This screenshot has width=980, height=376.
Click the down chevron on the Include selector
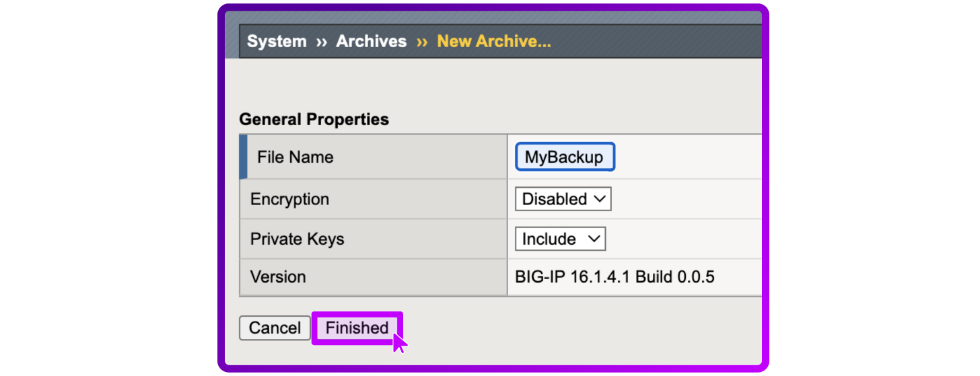coord(593,239)
